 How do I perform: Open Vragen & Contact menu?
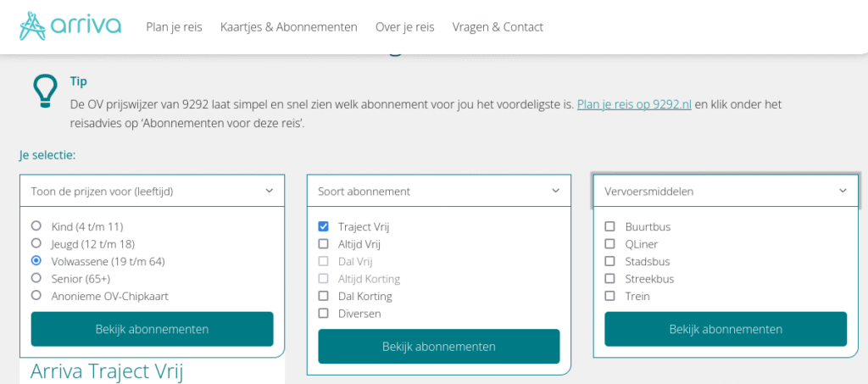point(498,27)
